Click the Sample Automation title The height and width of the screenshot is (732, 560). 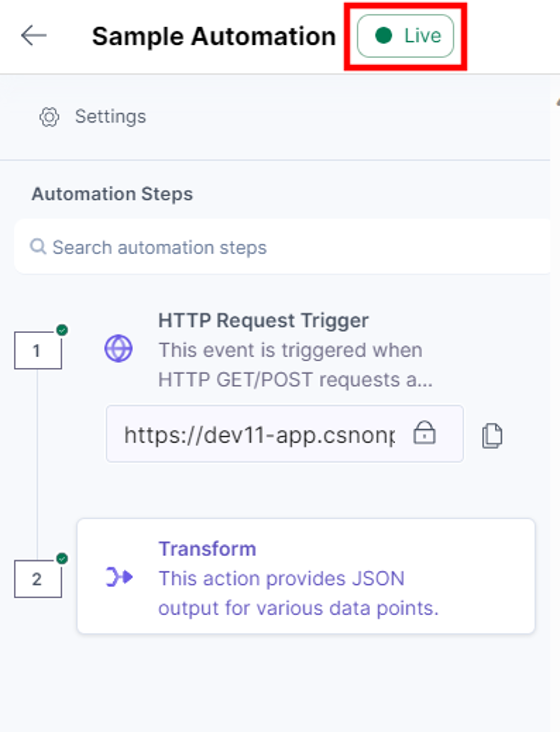click(214, 36)
